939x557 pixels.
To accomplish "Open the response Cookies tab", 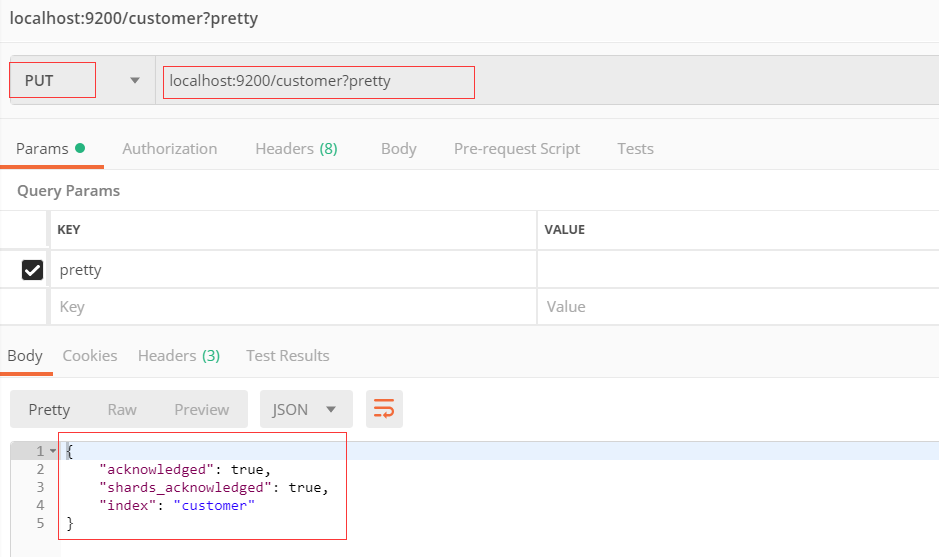I will click(90, 356).
